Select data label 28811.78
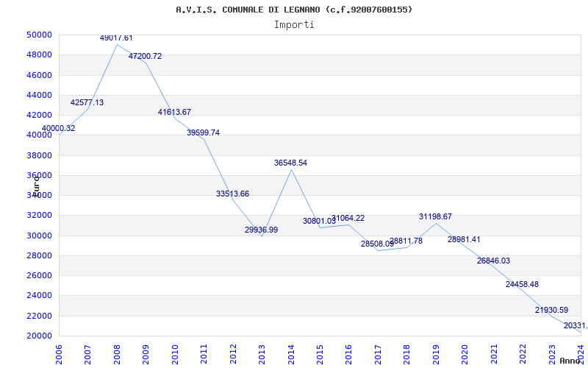The image size is (588, 368). click(x=406, y=241)
